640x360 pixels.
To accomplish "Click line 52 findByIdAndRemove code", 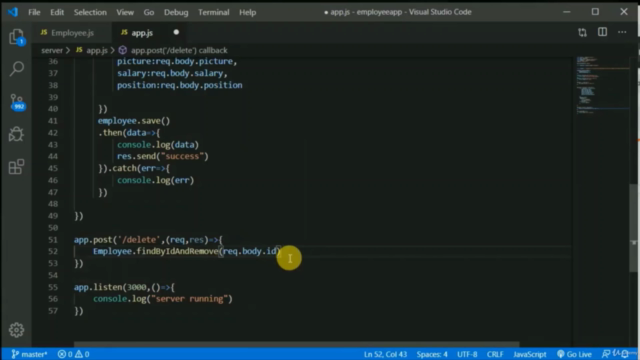I will (x=187, y=251).
